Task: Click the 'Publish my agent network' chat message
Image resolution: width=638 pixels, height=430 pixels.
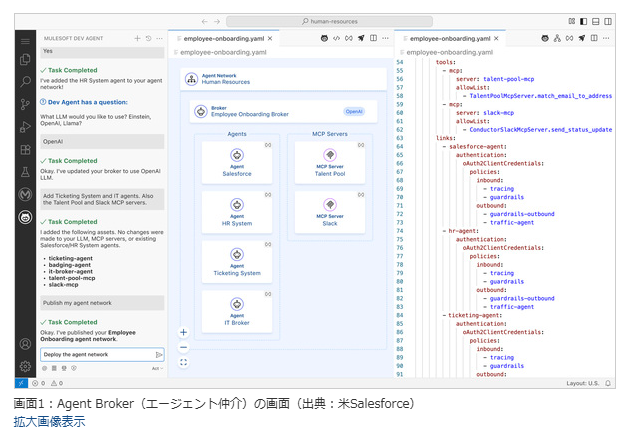Action: point(102,303)
